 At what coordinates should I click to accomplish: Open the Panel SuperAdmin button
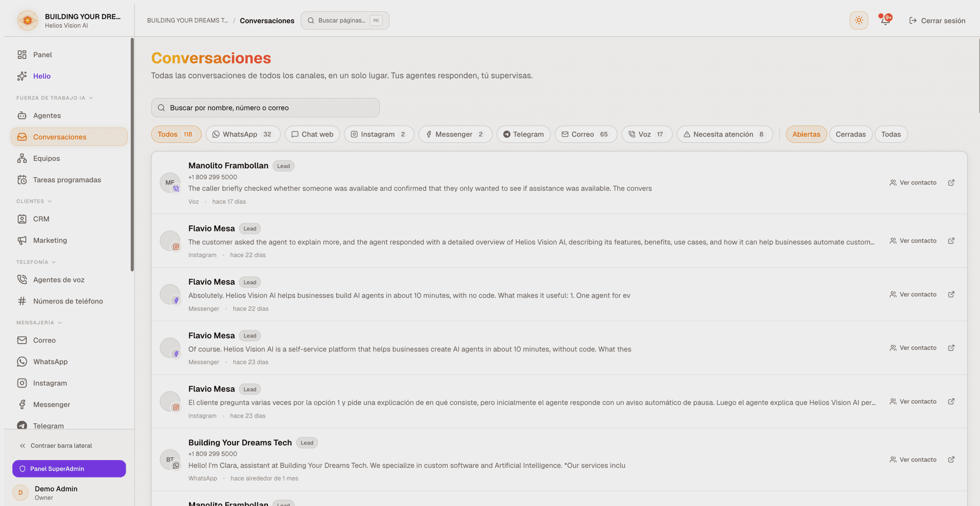69,469
